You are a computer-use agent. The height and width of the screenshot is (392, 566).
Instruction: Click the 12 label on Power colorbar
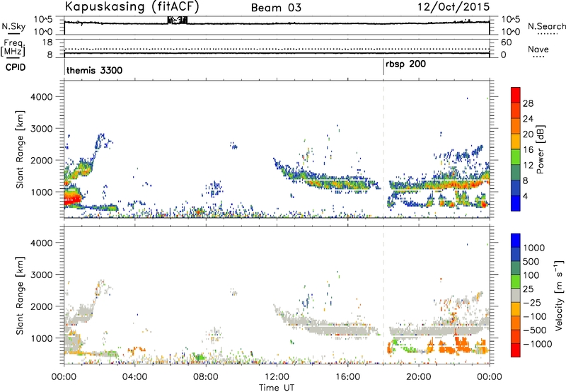pyautogui.click(x=528, y=166)
